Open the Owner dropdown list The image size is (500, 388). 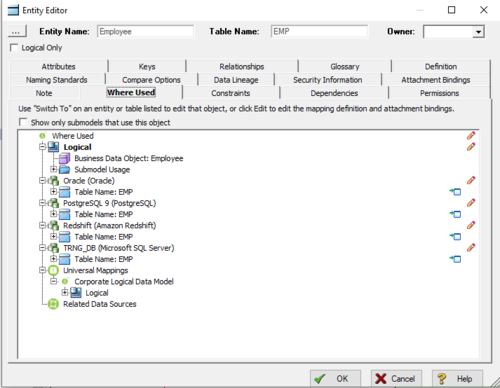pos(478,32)
